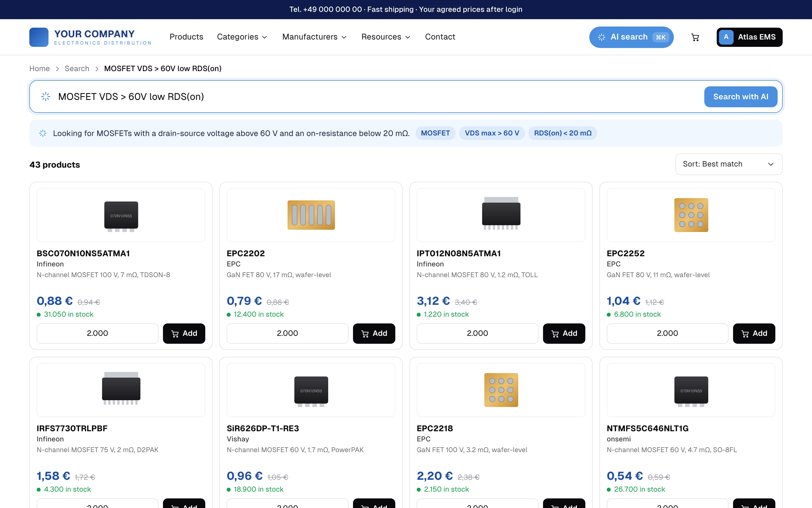Screen dimensions: 812x508
Task: Open IRFS7730TRLPBF product image
Action: (x=121, y=390)
